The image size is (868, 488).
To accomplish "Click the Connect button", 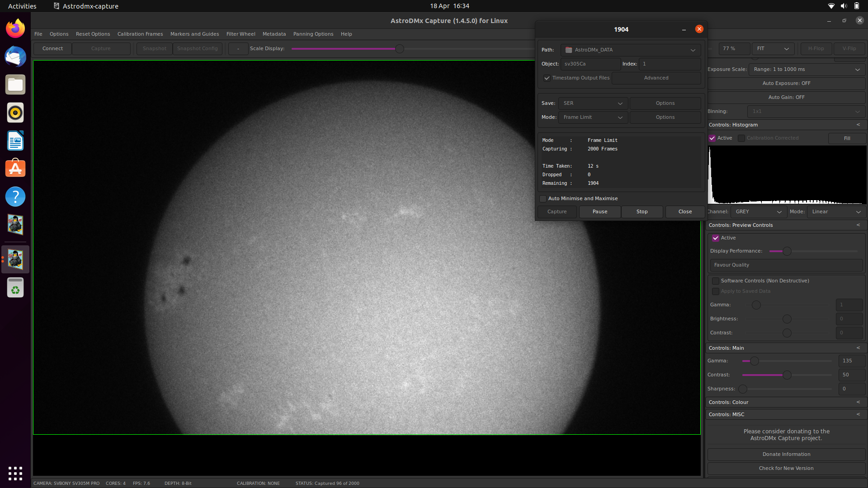I will coord(53,48).
